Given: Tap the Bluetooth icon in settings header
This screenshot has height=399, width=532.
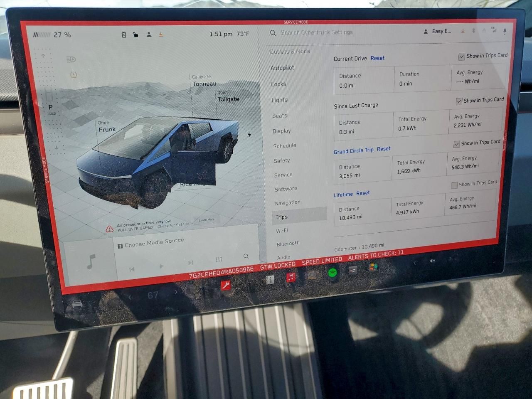Looking at the screenshot, I should point(473,31).
